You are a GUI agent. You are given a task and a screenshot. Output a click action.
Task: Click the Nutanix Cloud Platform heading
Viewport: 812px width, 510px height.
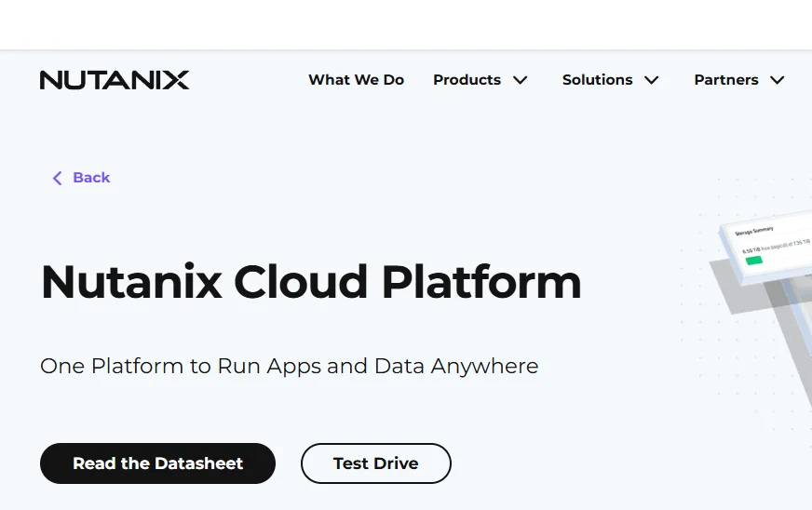click(311, 282)
